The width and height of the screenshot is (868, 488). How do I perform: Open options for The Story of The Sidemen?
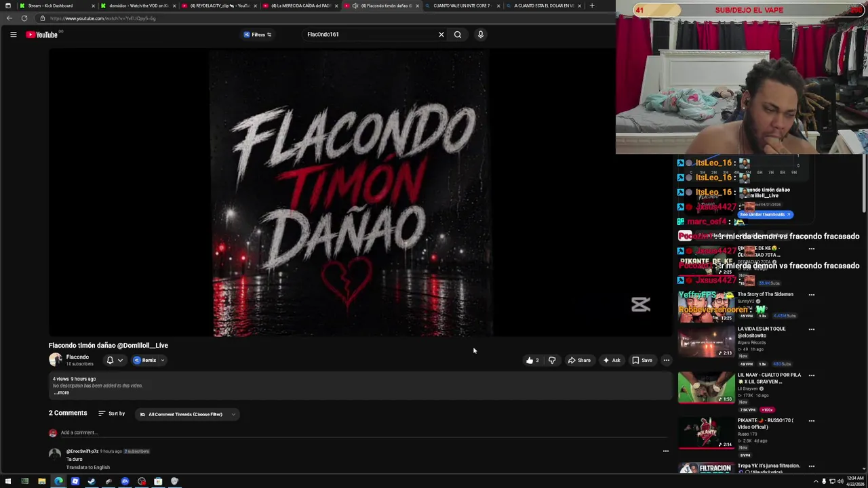[x=812, y=295]
